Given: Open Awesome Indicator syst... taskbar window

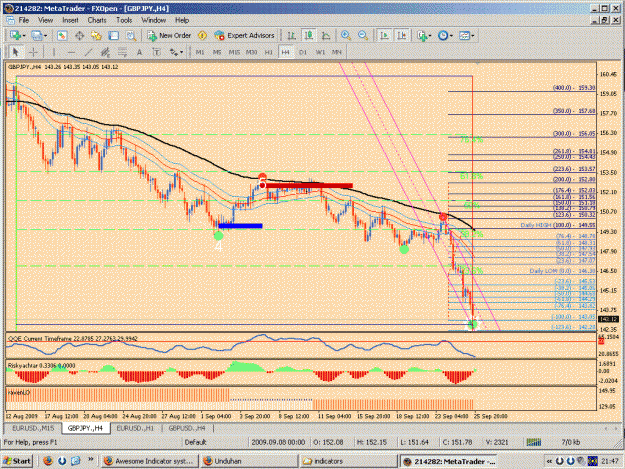Looking at the screenshot, I should (x=149, y=461).
